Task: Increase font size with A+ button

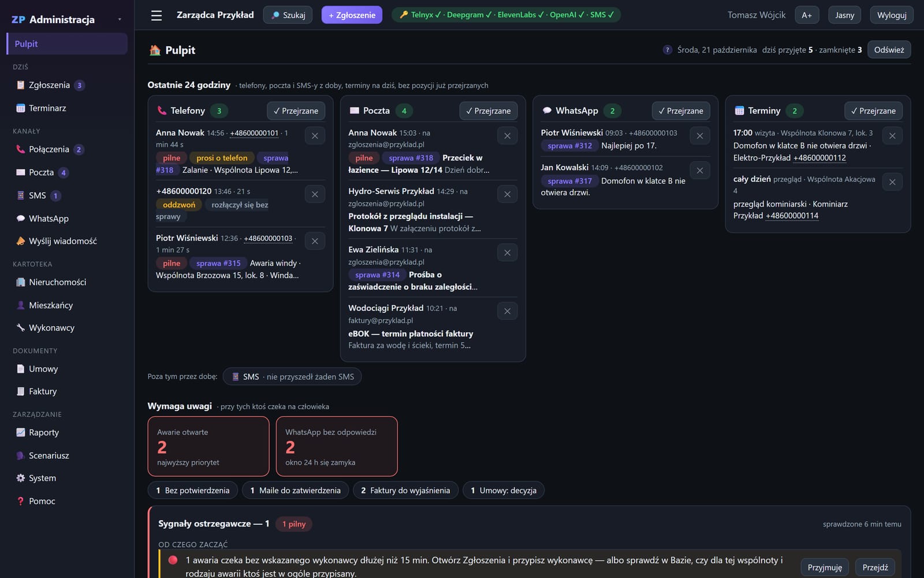Action: [x=807, y=15]
